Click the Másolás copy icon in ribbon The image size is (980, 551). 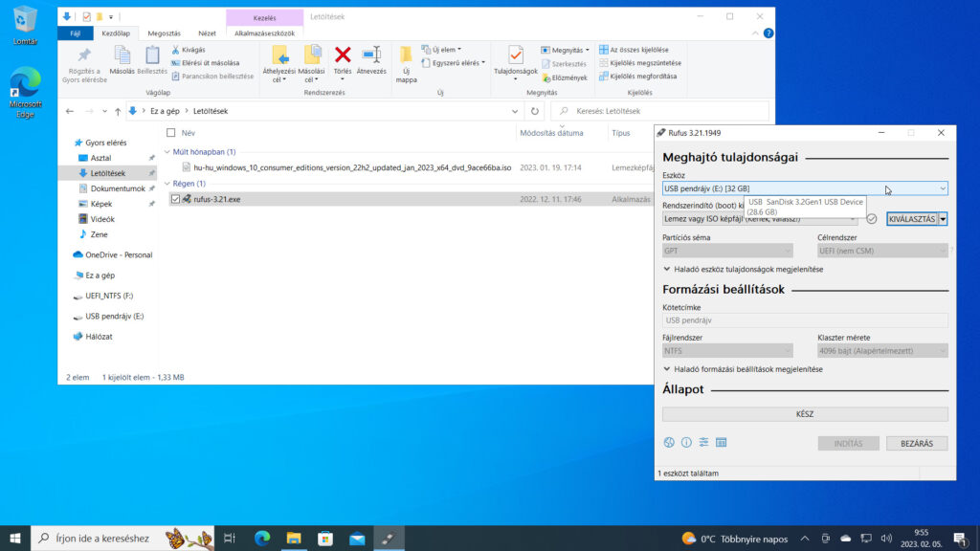(122, 55)
